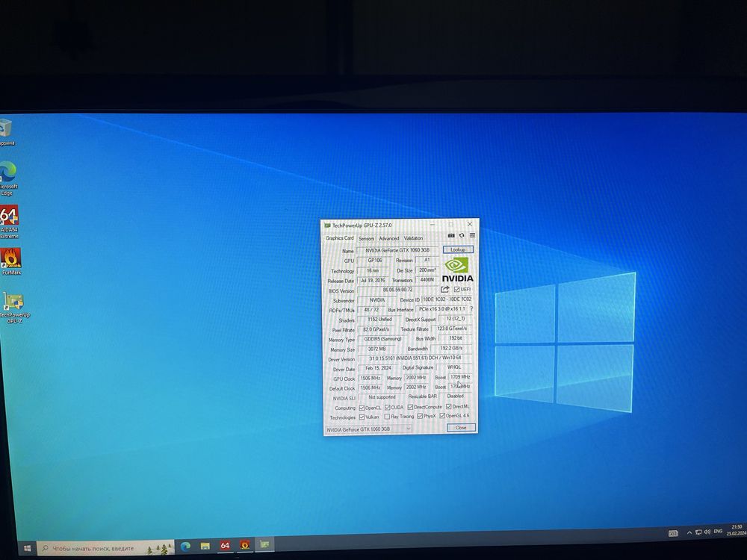The height and width of the screenshot is (560, 747).
Task: Select AIDA64 Extreme desktop icon
Action: [x=10, y=222]
